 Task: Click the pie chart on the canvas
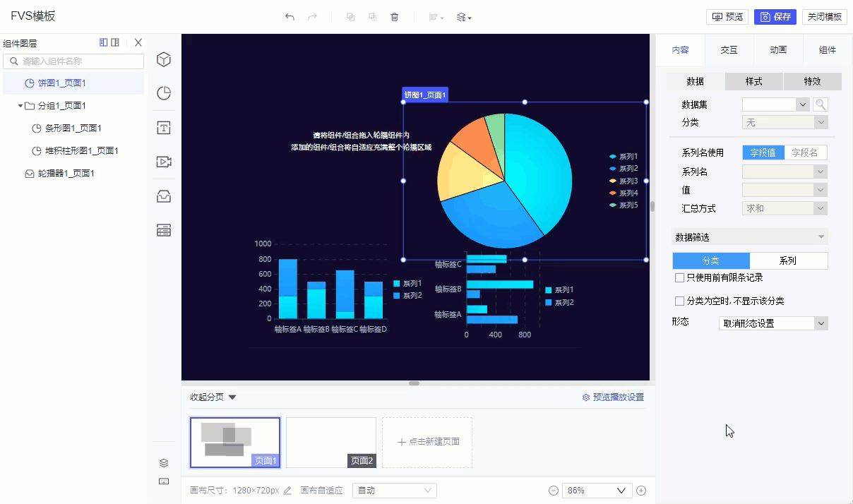click(x=505, y=181)
